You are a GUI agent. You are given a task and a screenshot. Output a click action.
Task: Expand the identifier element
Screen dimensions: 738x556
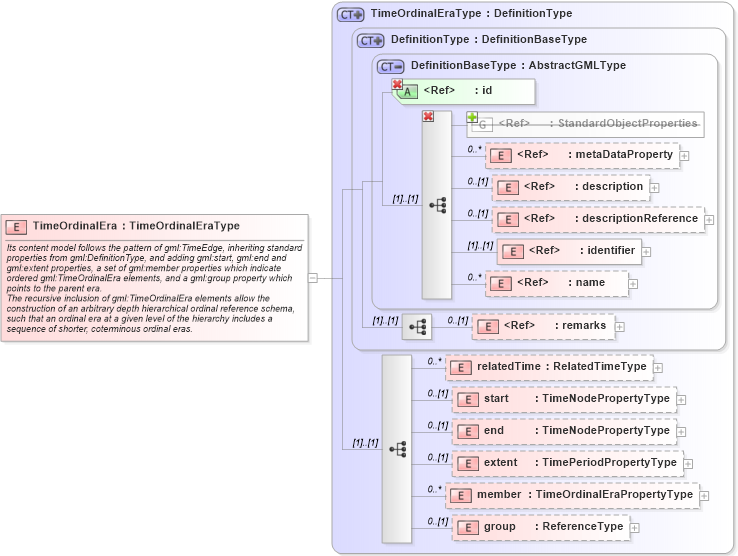646,252
